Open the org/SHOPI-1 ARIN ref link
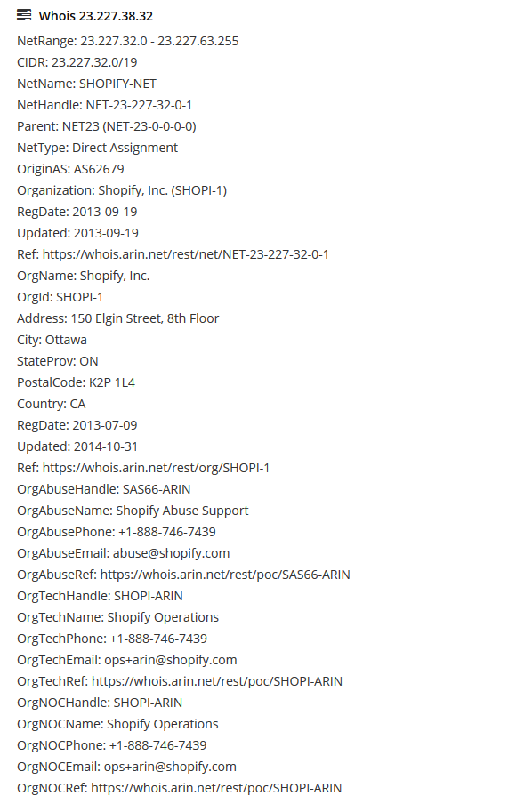The width and height of the screenshot is (516, 812). pyautogui.click(x=156, y=468)
